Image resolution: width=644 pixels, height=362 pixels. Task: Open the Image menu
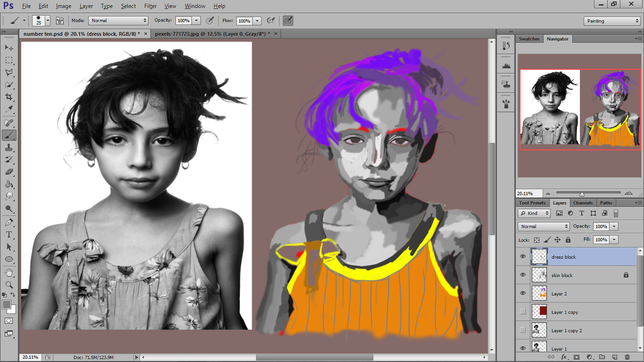[64, 6]
